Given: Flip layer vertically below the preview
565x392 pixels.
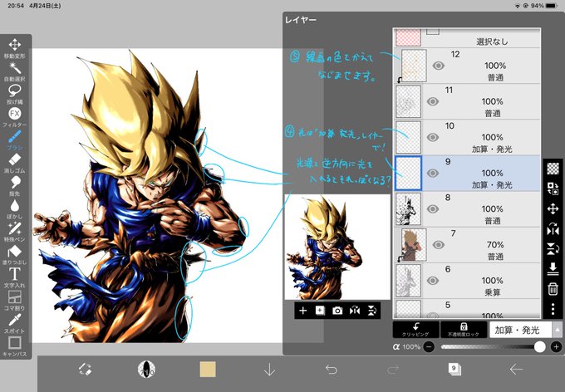Looking at the screenshot, I should tap(372, 311).
